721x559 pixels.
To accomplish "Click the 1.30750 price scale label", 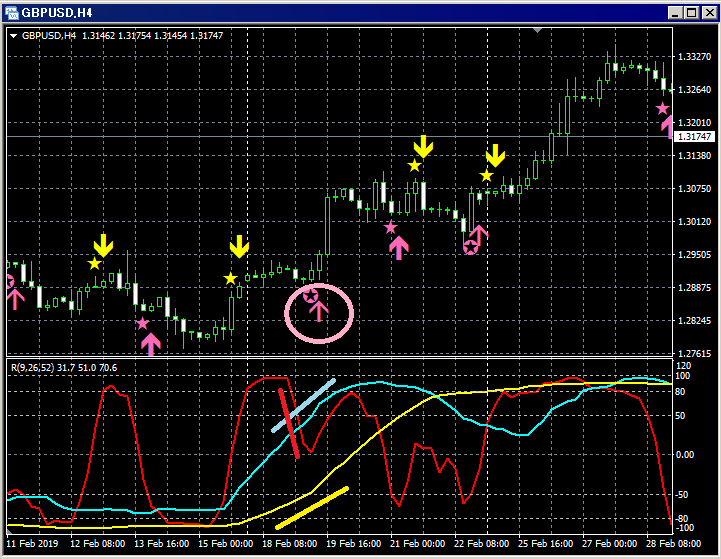I will pos(694,189).
